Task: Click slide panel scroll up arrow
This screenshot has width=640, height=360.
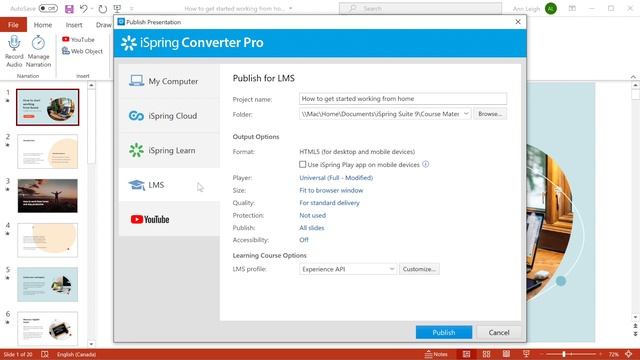Action: pyautogui.click(x=91, y=86)
